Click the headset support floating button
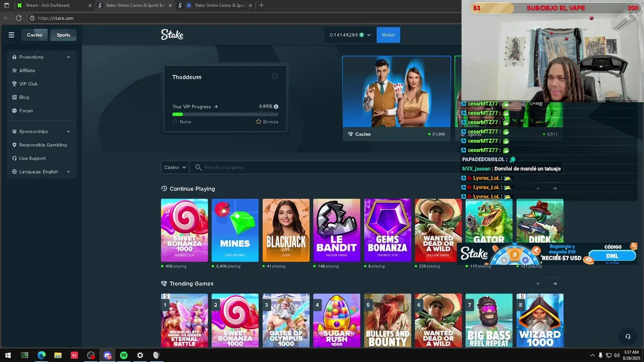The image size is (644, 362). click(x=627, y=336)
